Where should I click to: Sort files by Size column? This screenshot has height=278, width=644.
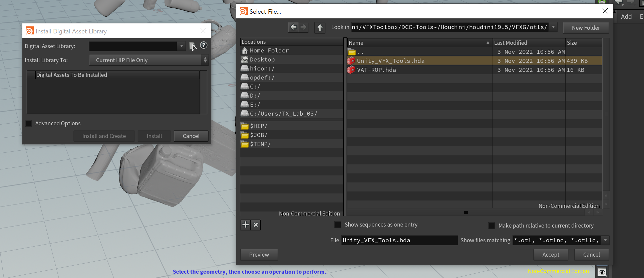click(x=584, y=43)
